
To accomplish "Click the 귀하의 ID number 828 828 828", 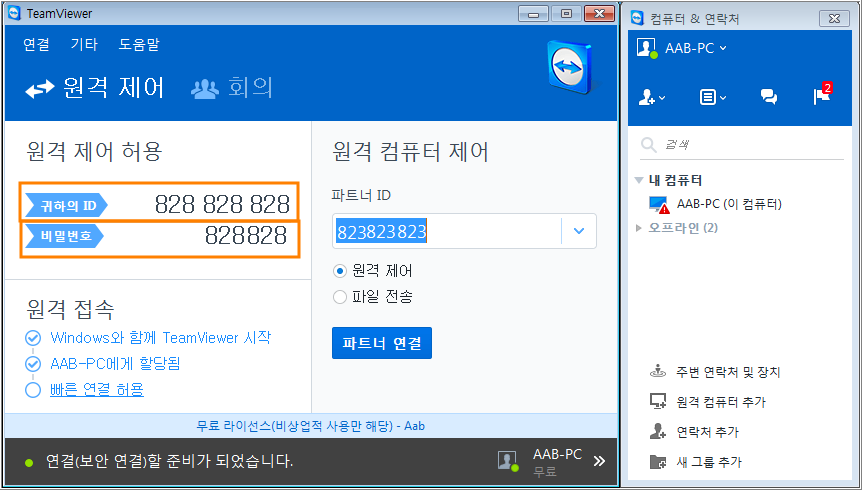I will [x=222, y=205].
